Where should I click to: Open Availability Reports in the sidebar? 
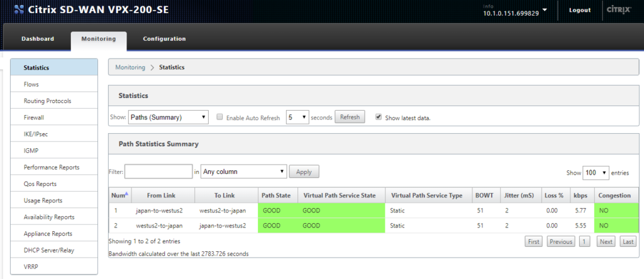[x=54, y=217]
